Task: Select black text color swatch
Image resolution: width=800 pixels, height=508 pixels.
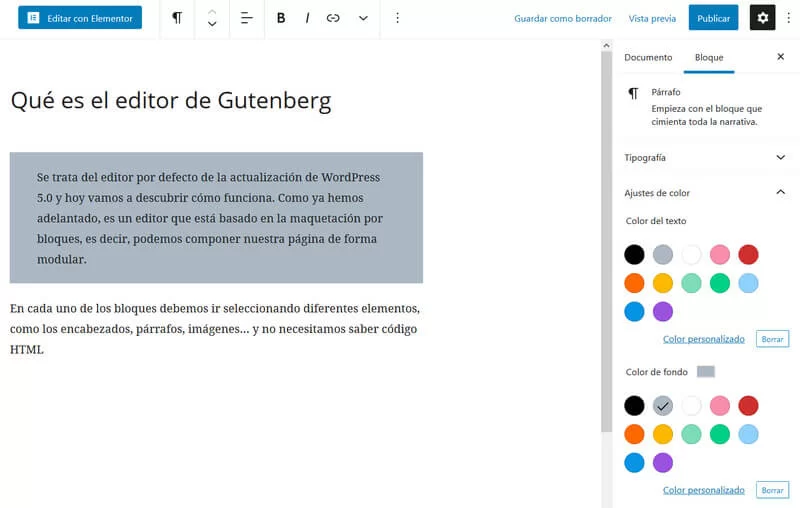Action: point(634,255)
